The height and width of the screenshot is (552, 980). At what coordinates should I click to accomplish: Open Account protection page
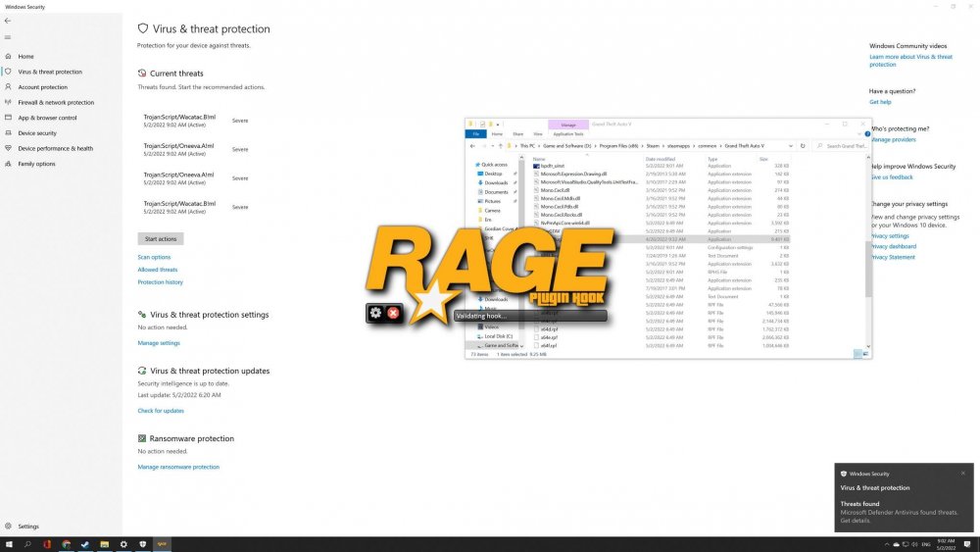tap(42, 87)
